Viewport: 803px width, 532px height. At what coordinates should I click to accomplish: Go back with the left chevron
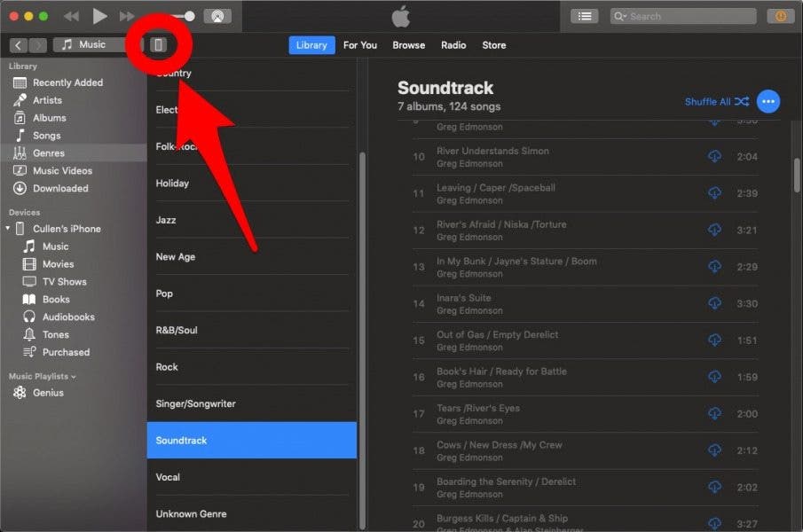tap(19, 45)
